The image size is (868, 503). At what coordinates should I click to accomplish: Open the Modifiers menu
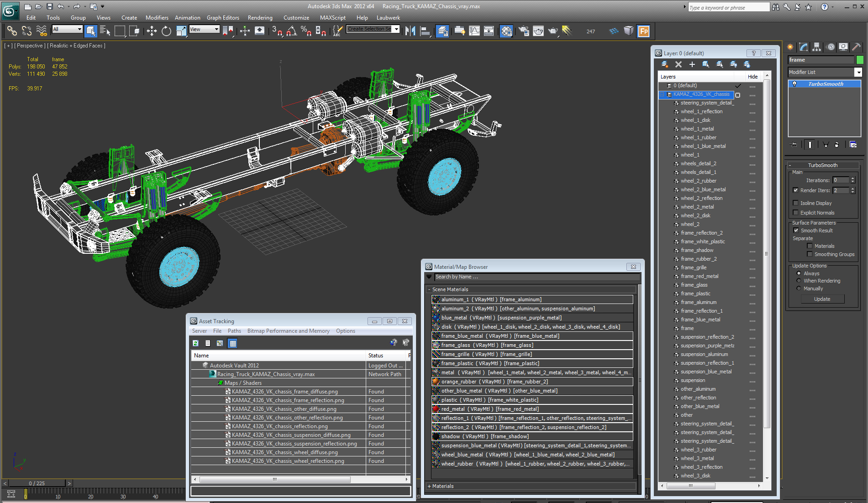pyautogui.click(x=157, y=18)
